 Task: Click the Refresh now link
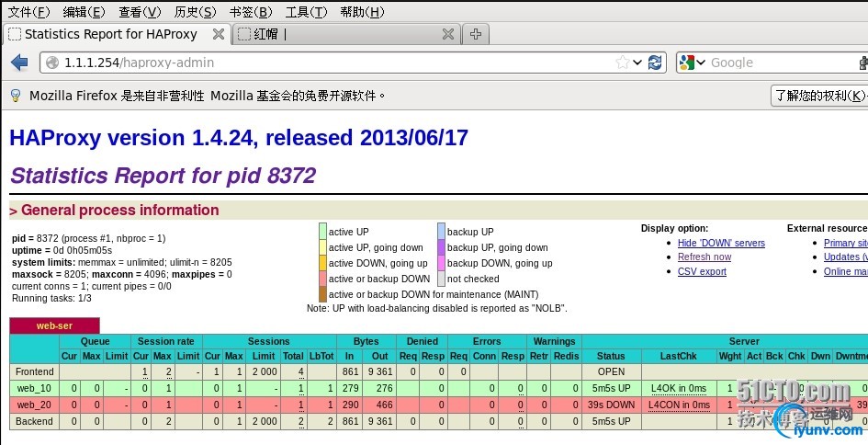pyautogui.click(x=705, y=257)
